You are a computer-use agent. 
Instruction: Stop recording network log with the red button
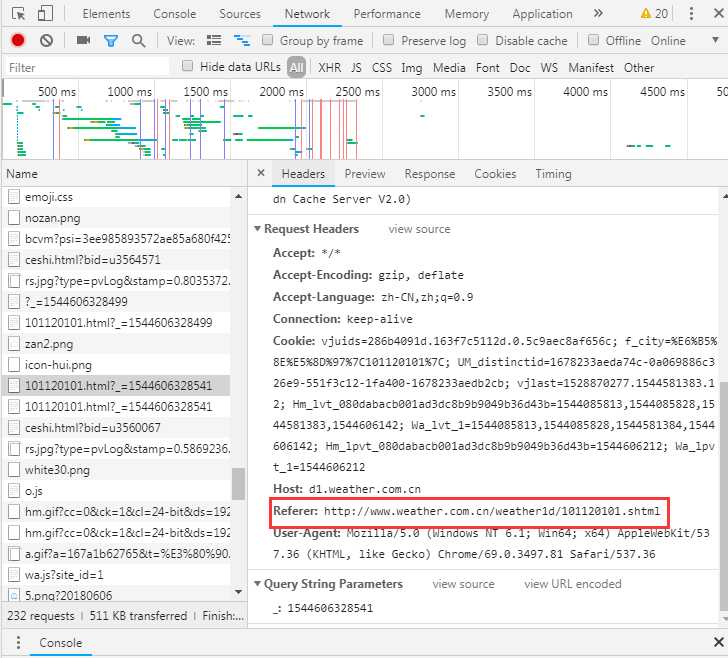(18, 40)
